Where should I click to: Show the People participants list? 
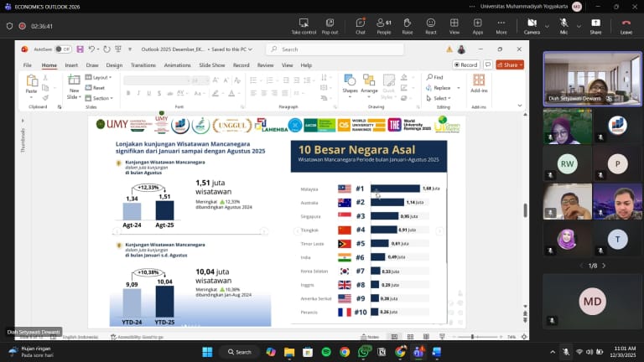(x=384, y=26)
